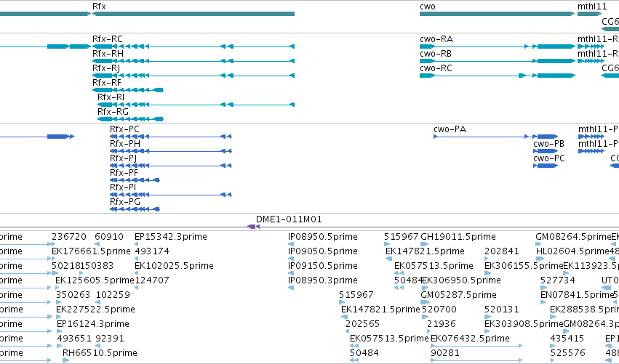The height and width of the screenshot is (364, 619).
Task: Open the IP08950.3prime feature
Action: click(323, 280)
